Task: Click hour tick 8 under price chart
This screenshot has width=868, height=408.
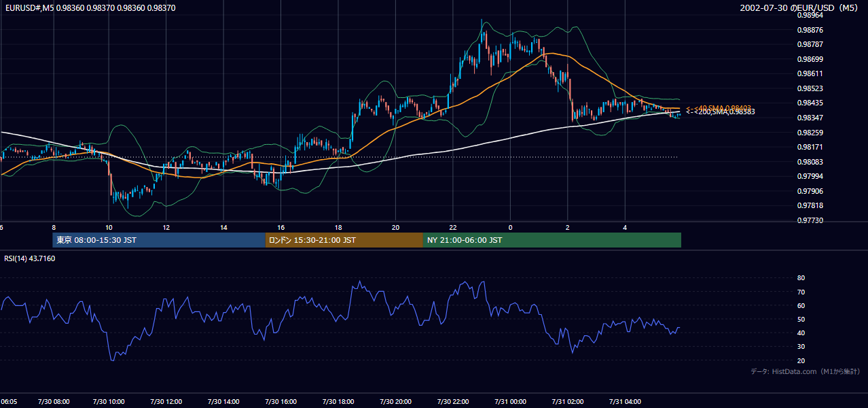Action: 53,227
